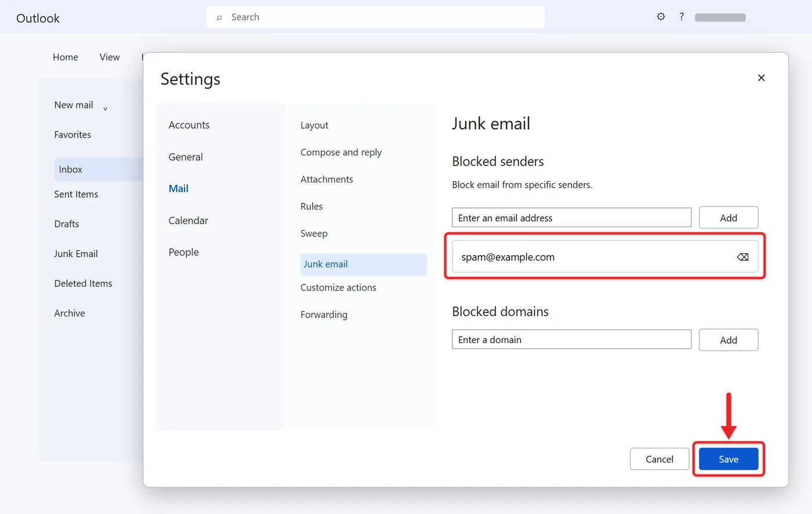Focus the Enter a domain field
The width and height of the screenshot is (812, 514).
(x=571, y=340)
